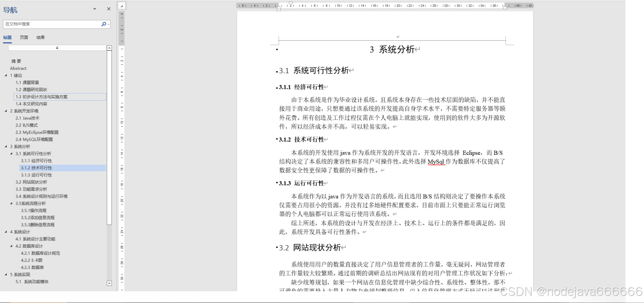
Task: Go to 3.5.1操作流程 heading
Action: coord(33,211)
